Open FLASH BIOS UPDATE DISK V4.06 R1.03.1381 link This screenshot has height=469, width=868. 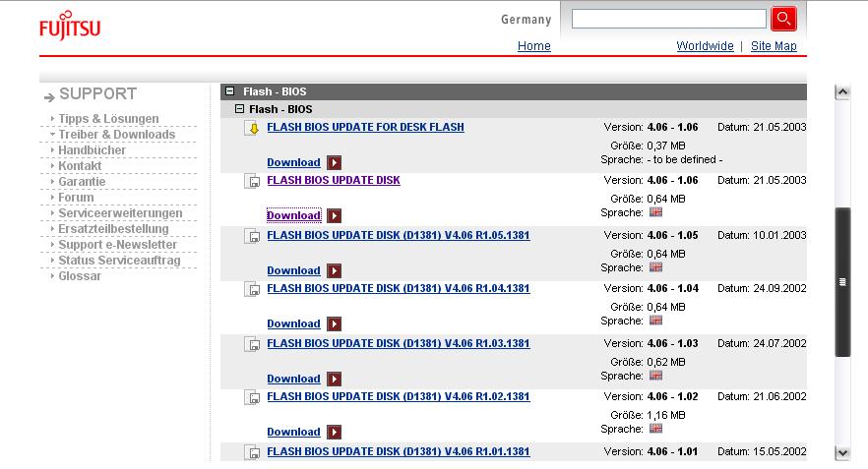coord(398,343)
